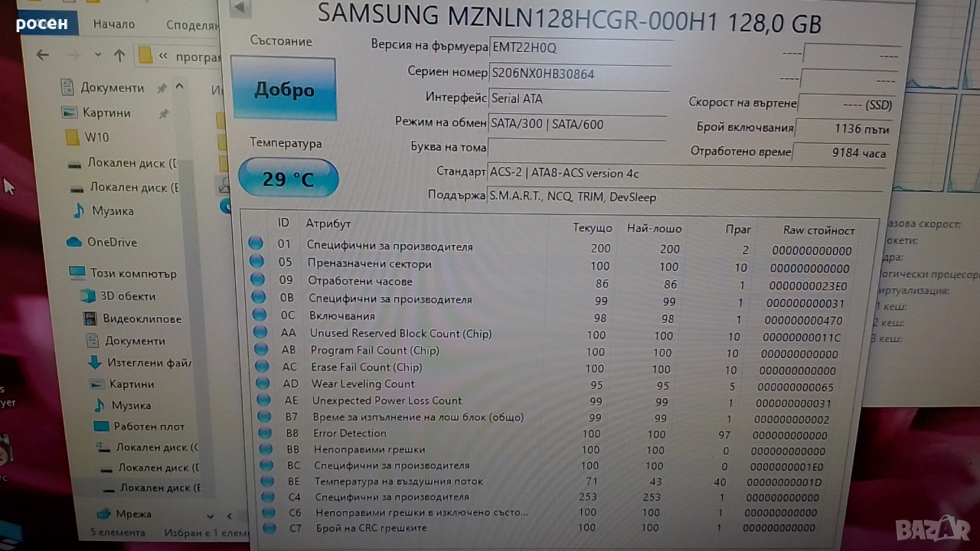Screen dimensions: 980x551
Task: Select Този компютър in navigation pane
Action: pyautogui.click(x=132, y=273)
